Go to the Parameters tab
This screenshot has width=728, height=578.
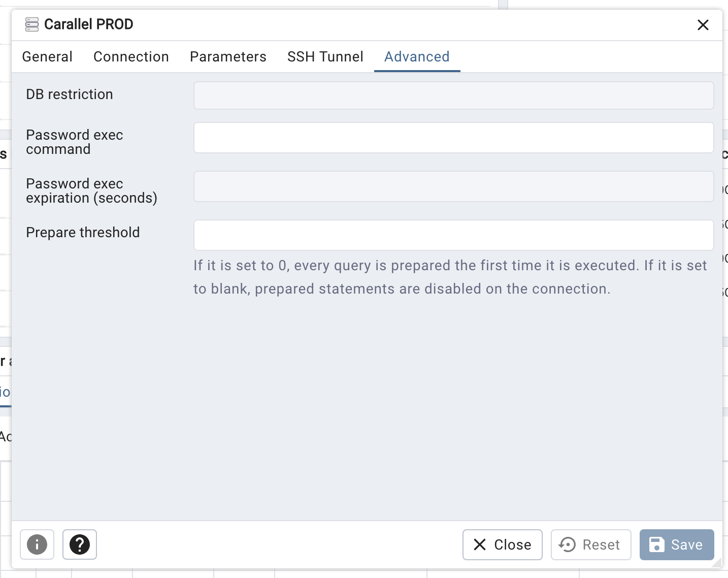click(228, 57)
